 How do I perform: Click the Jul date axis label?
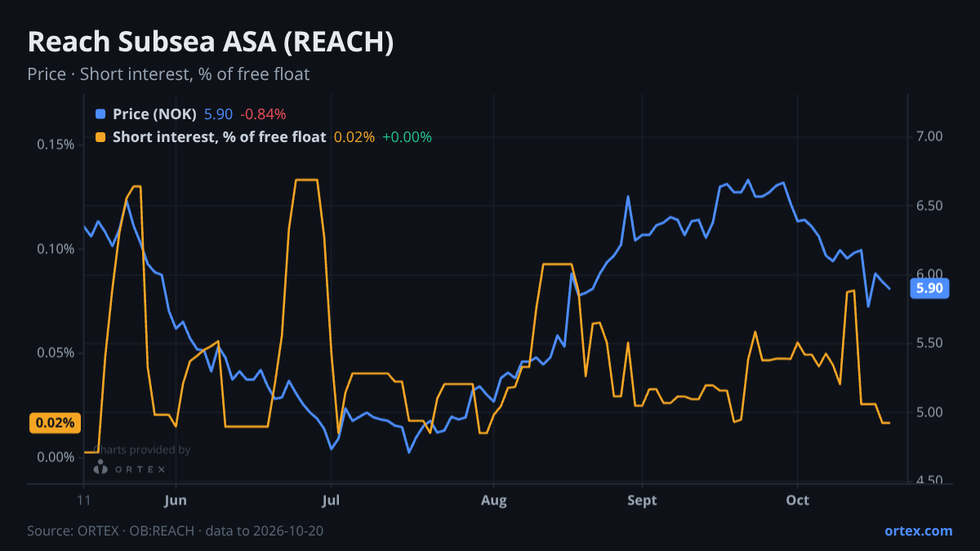coord(331,500)
